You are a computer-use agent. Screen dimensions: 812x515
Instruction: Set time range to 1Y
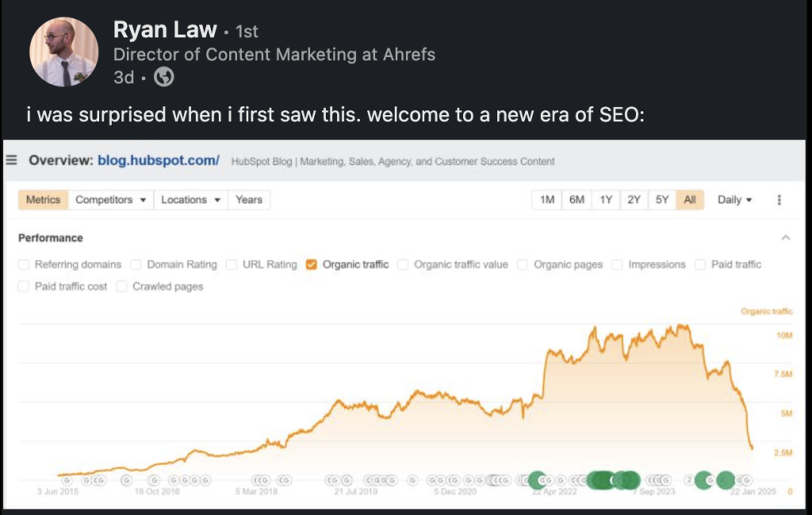click(x=606, y=200)
